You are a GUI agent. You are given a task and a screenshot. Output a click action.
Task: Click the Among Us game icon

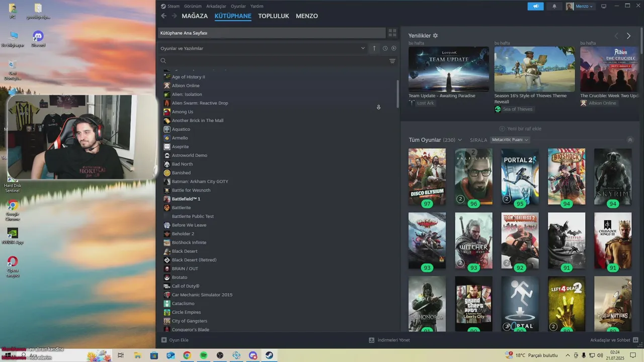pyautogui.click(x=167, y=112)
